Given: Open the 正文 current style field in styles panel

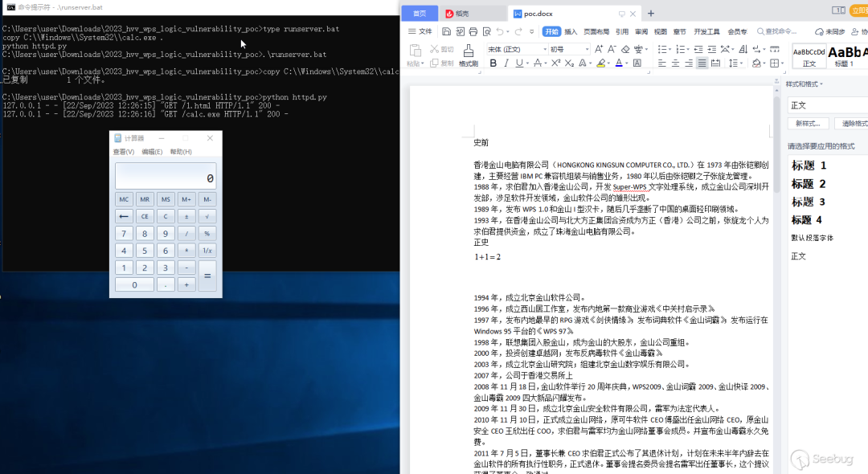Looking at the screenshot, I should click(x=828, y=105).
